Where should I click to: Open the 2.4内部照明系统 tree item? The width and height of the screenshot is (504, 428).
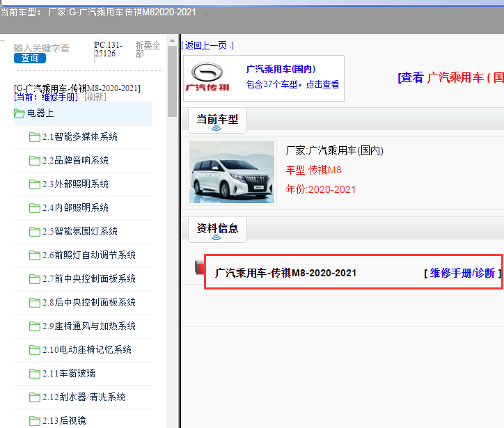tap(76, 208)
